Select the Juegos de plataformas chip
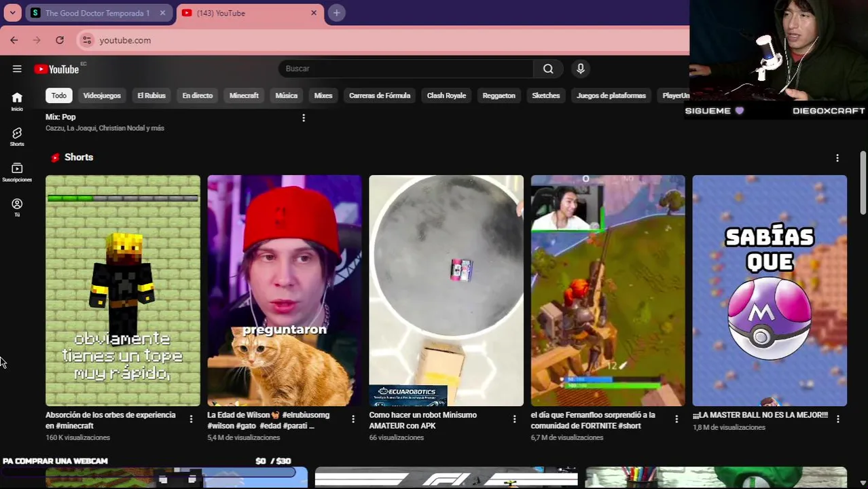 point(611,96)
